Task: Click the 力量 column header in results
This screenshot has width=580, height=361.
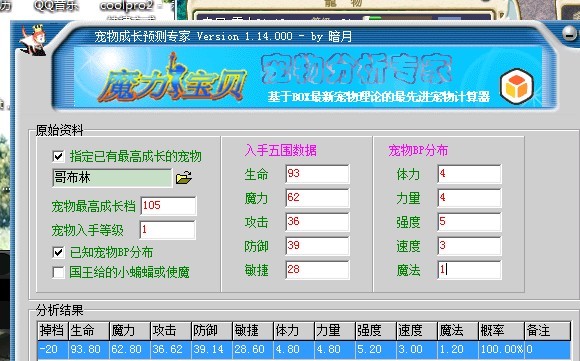Action: [x=334, y=331]
